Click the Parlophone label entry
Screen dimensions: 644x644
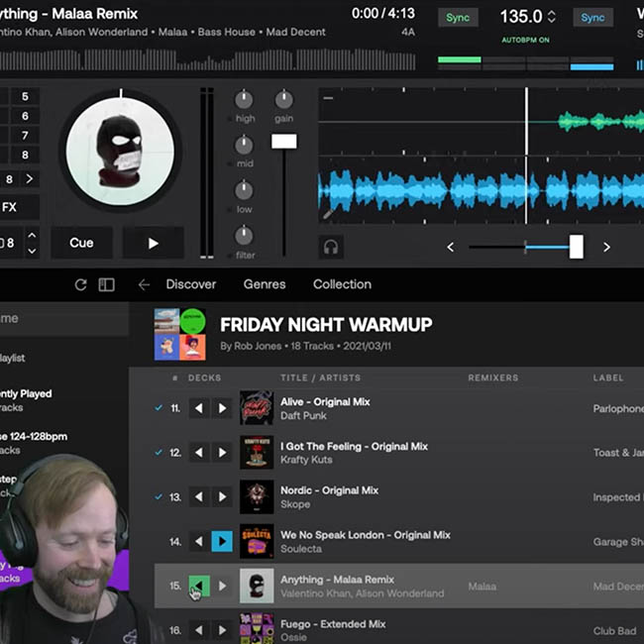(x=618, y=408)
